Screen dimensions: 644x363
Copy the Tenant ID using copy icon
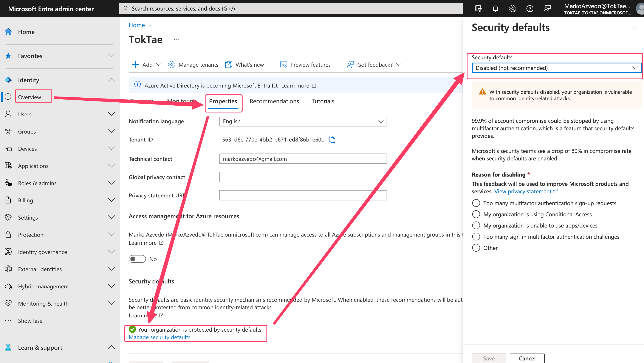(332, 139)
